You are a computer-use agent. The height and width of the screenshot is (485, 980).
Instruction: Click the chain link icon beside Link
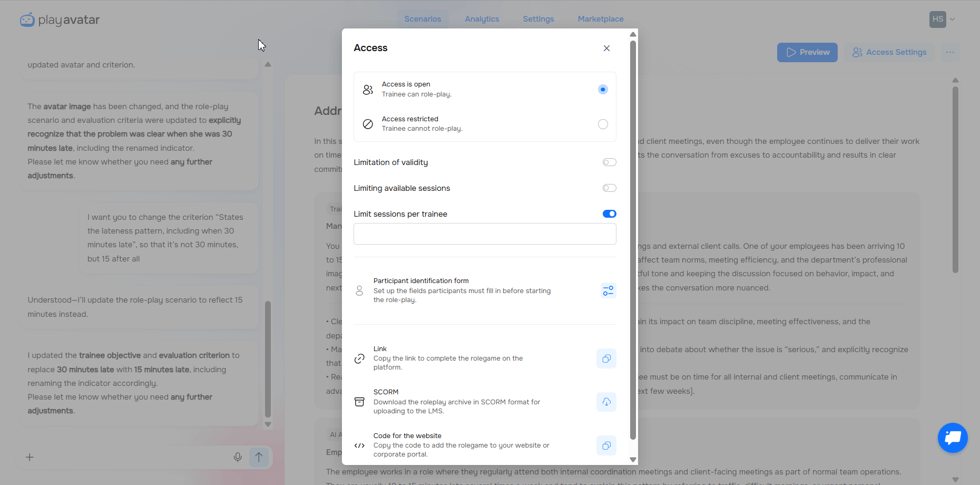point(359,358)
